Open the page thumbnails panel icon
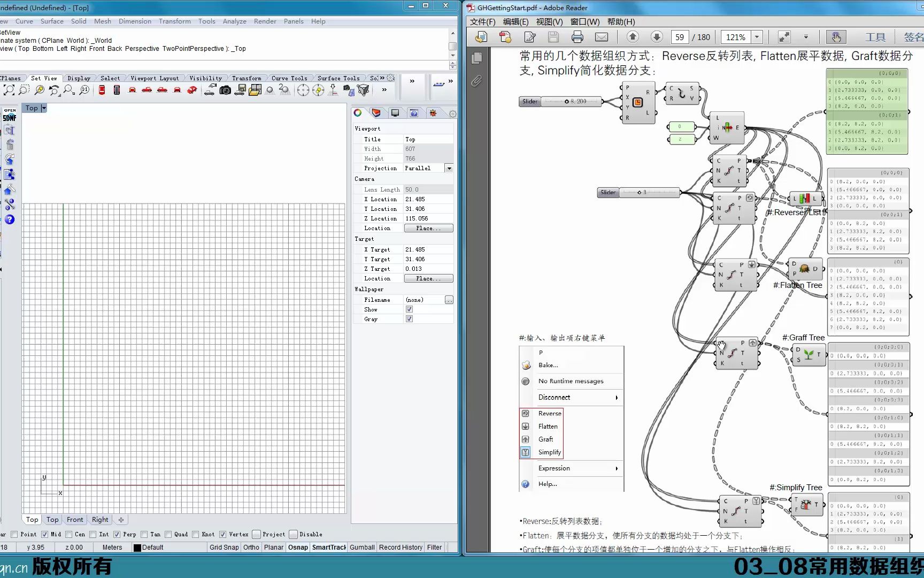Viewport: 924px width, 578px height. [x=476, y=58]
